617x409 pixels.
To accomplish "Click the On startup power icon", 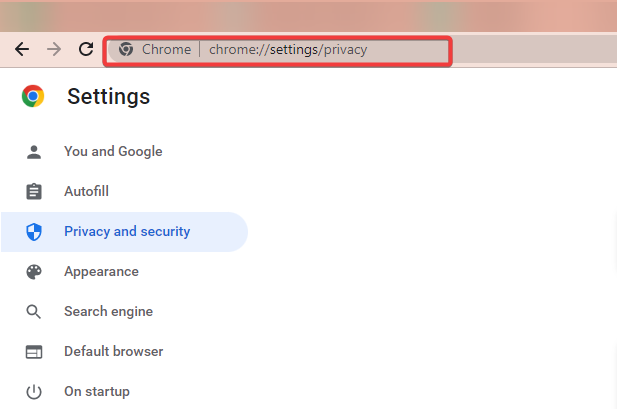I will tap(34, 392).
